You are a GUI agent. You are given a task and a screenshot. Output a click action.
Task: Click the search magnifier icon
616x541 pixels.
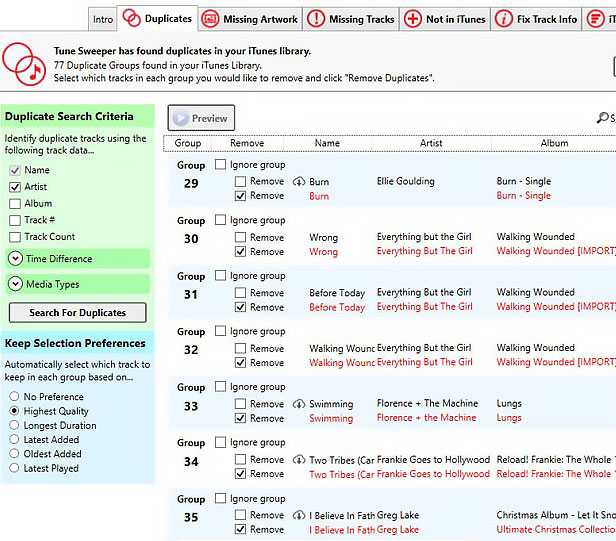point(602,117)
